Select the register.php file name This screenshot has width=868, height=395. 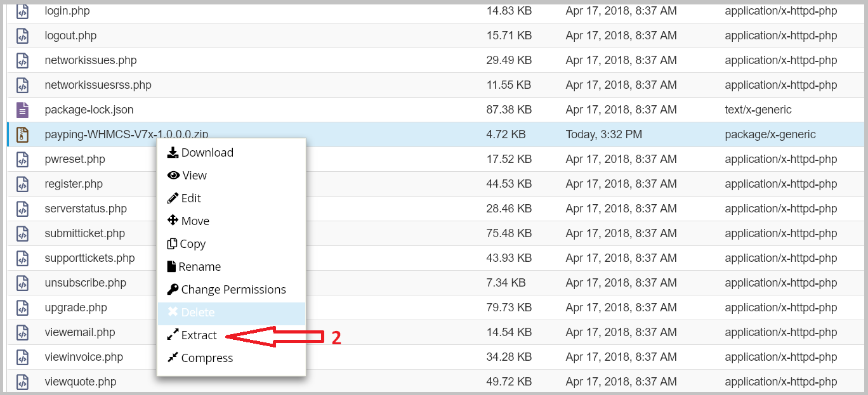pos(74,185)
